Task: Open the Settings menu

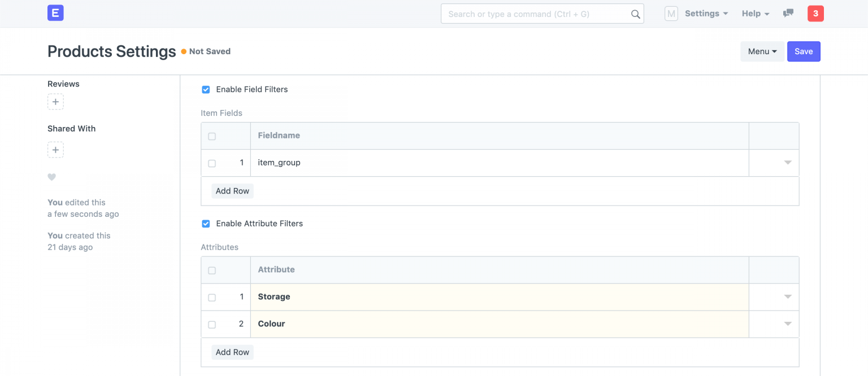Action: pyautogui.click(x=702, y=13)
